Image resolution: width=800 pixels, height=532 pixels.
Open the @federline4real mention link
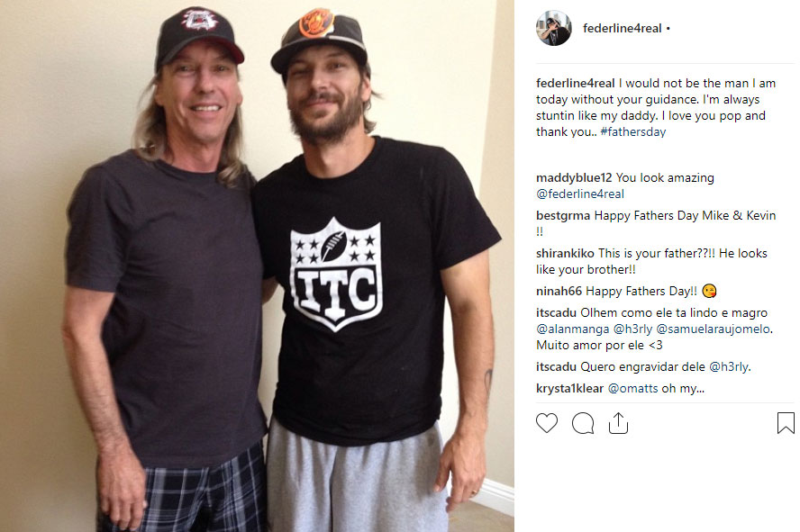580,194
